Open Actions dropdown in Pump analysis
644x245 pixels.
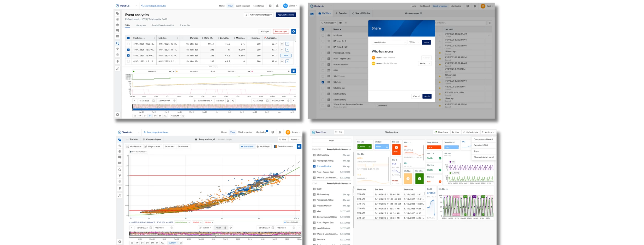pos(295,139)
